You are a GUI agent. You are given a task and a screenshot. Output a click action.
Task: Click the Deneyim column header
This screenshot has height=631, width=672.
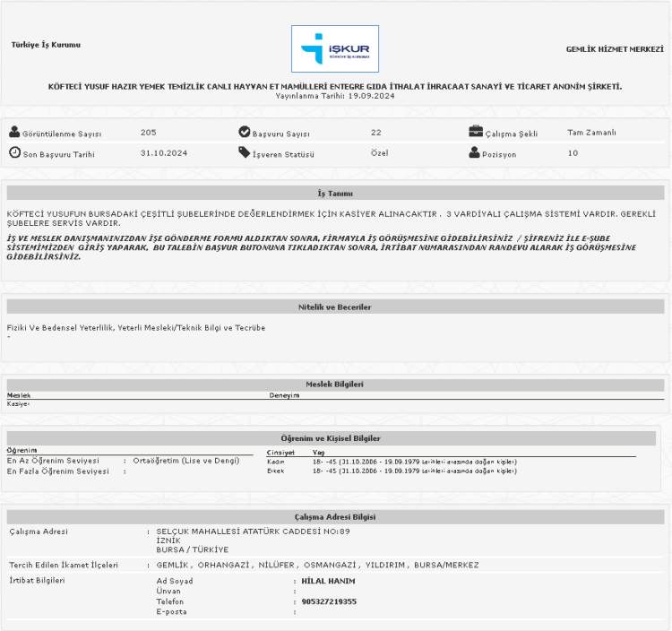point(284,395)
